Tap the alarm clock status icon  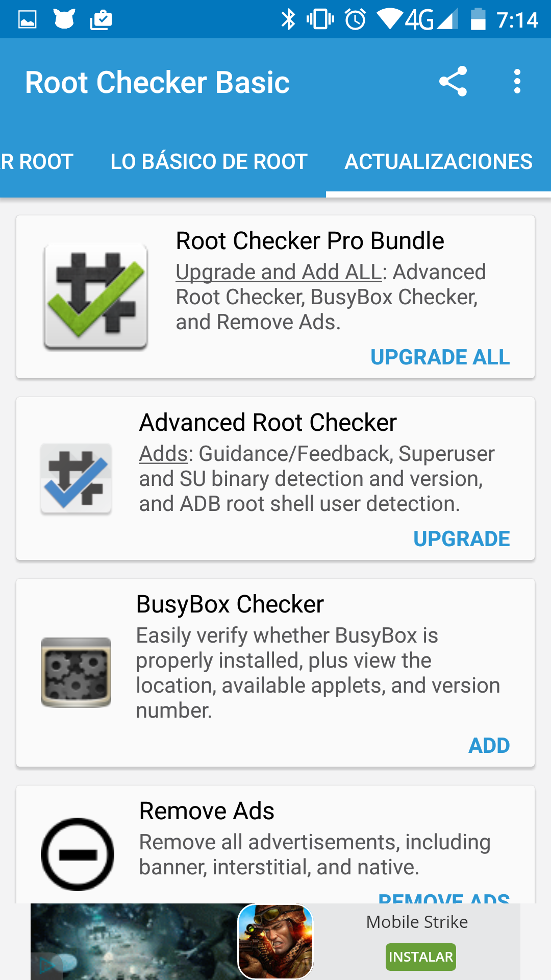tap(356, 20)
